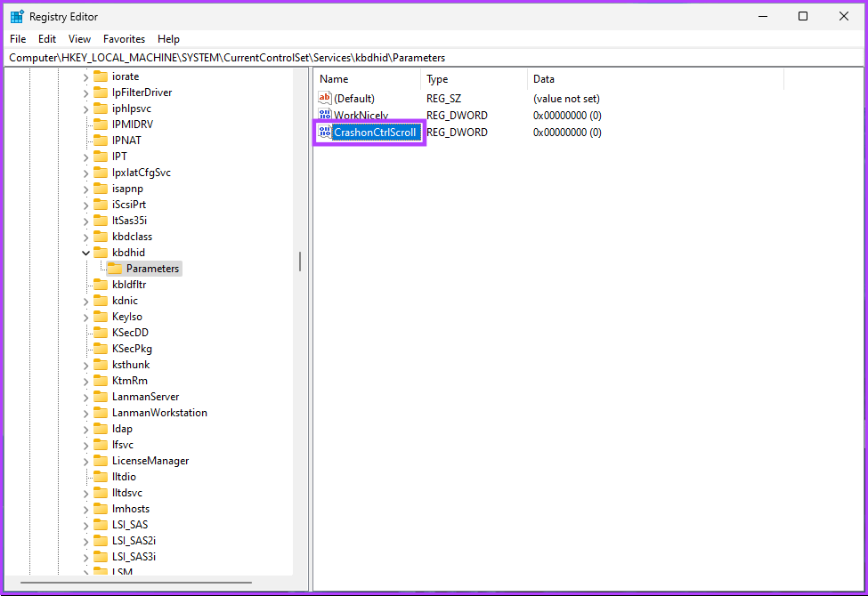
Task: Click the iphlpsvc folder icon
Action: pyautogui.click(x=101, y=109)
